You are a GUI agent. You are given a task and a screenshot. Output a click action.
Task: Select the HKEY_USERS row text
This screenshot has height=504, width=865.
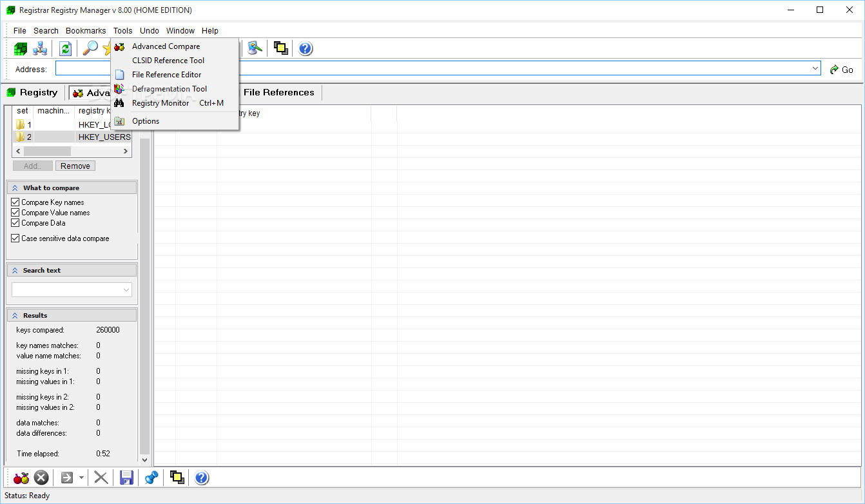coord(104,137)
